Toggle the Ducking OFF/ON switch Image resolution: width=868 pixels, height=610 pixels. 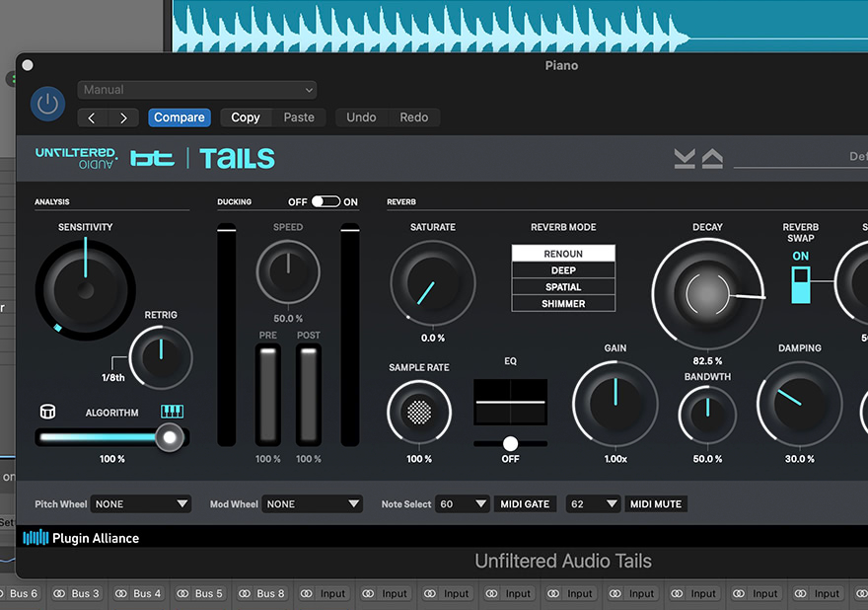coord(325,201)
